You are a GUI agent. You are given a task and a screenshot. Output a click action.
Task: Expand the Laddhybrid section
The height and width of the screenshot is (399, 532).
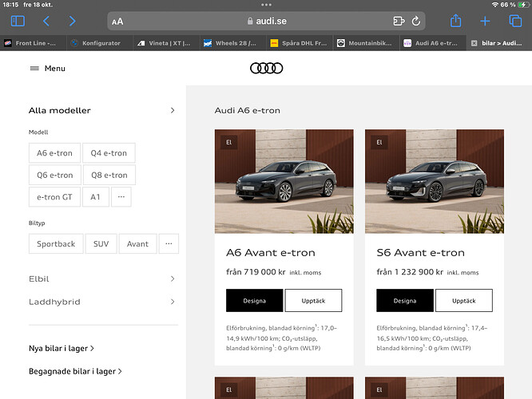coord(103,302)
